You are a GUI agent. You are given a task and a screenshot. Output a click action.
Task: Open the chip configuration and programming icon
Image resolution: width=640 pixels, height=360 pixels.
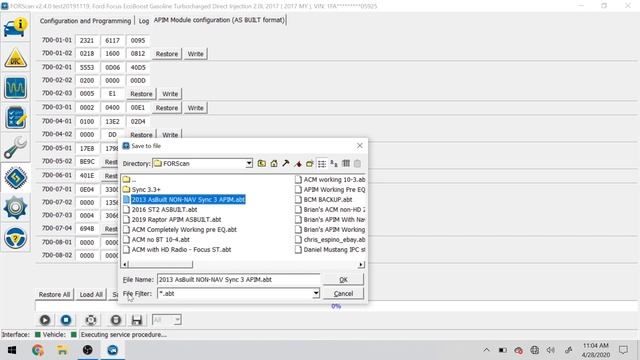tap(16, 178)
